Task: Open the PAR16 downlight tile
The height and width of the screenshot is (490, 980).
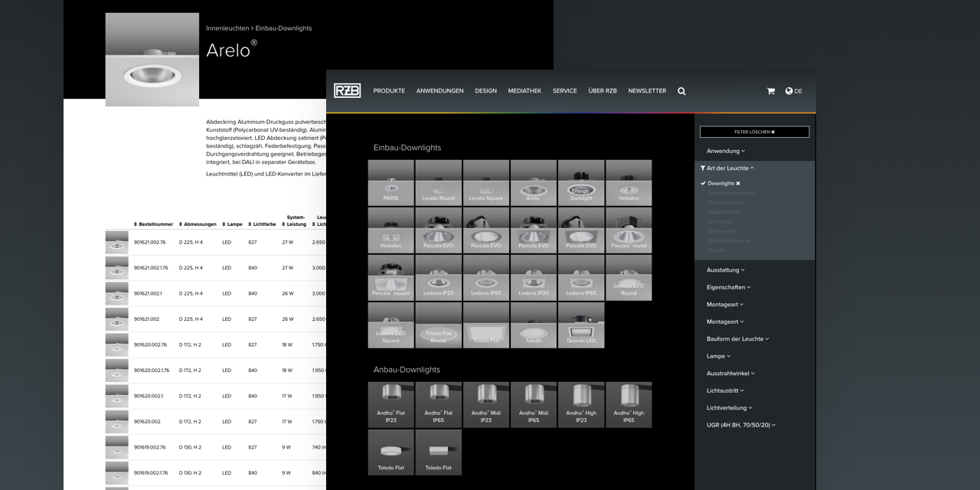Action: (390, 182)
